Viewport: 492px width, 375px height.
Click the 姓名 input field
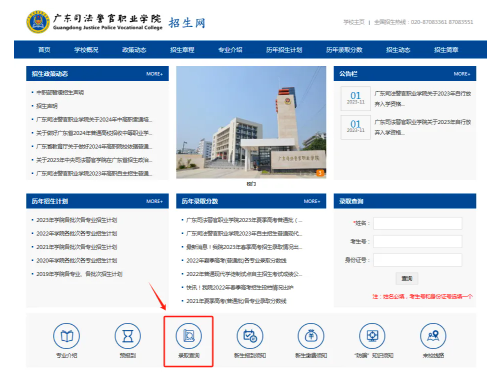click(x=418, y=223)
